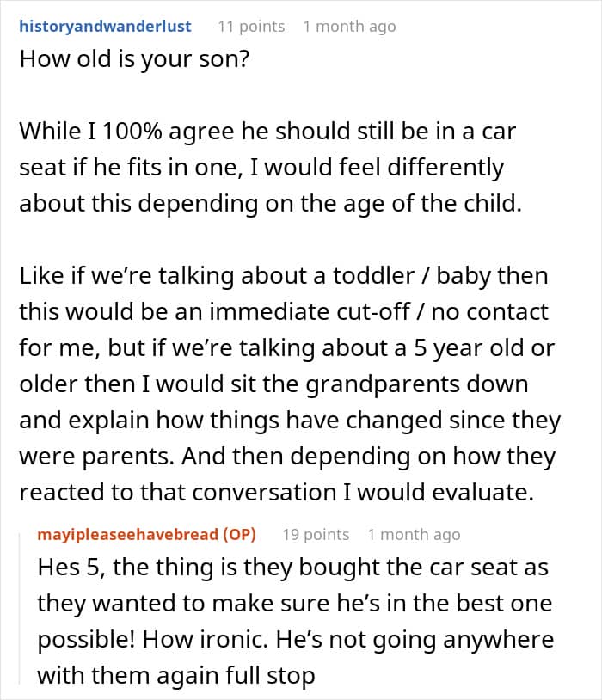Click the 11 points score

pos(250,27)
